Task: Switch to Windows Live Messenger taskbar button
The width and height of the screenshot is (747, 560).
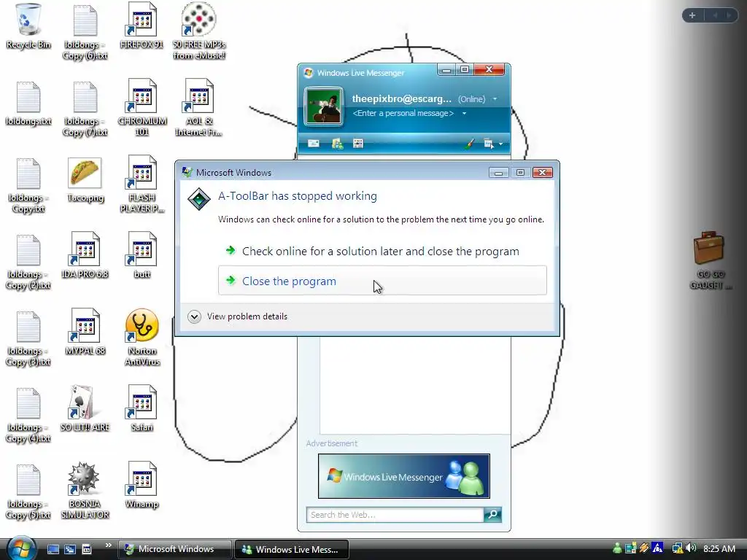Action: click(292, 549)
